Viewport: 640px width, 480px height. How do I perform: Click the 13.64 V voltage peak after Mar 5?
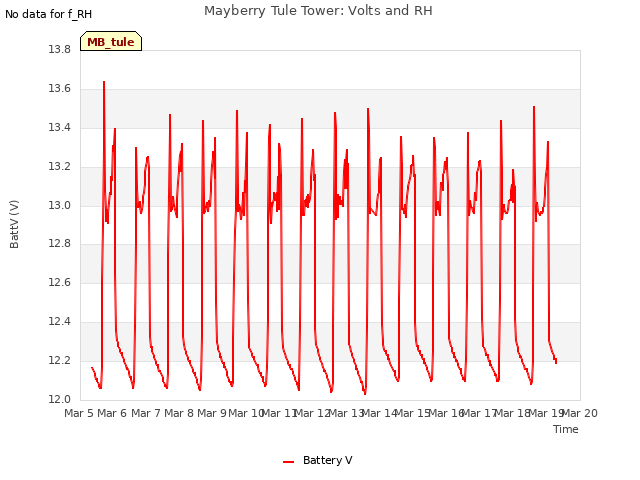tap(104, 82)
